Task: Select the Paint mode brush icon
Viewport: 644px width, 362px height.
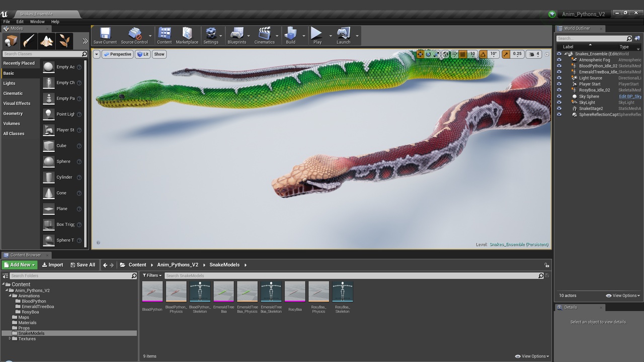Action: point(29,41)
